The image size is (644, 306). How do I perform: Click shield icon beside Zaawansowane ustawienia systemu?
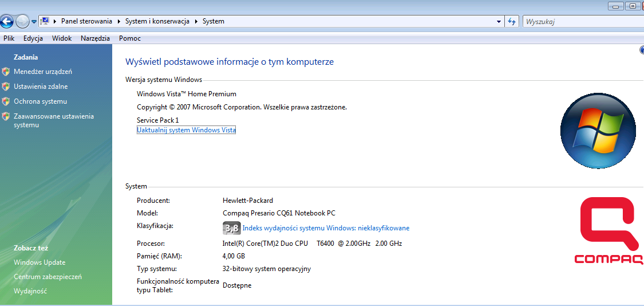(6, 116)
